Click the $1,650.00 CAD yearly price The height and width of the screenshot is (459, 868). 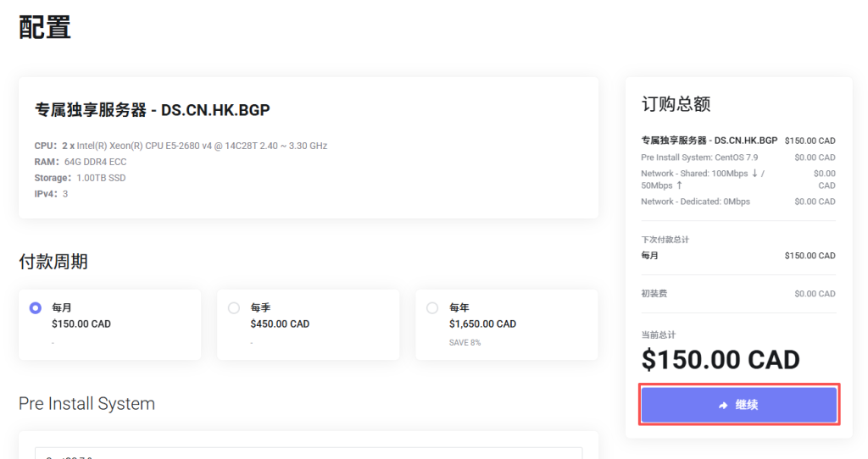(x=482, y=324)
